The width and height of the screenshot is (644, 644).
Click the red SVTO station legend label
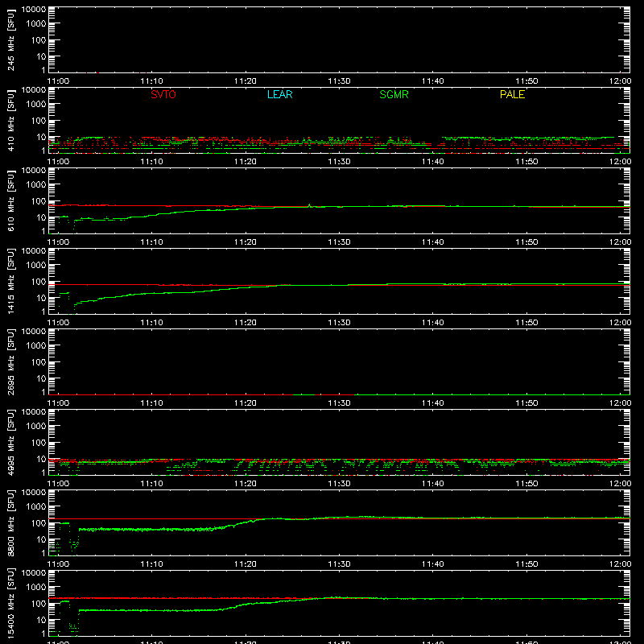[163, 94]
